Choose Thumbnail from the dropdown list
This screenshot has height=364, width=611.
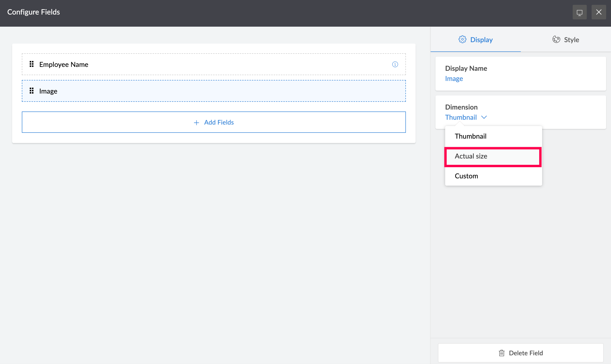point(470,136)
